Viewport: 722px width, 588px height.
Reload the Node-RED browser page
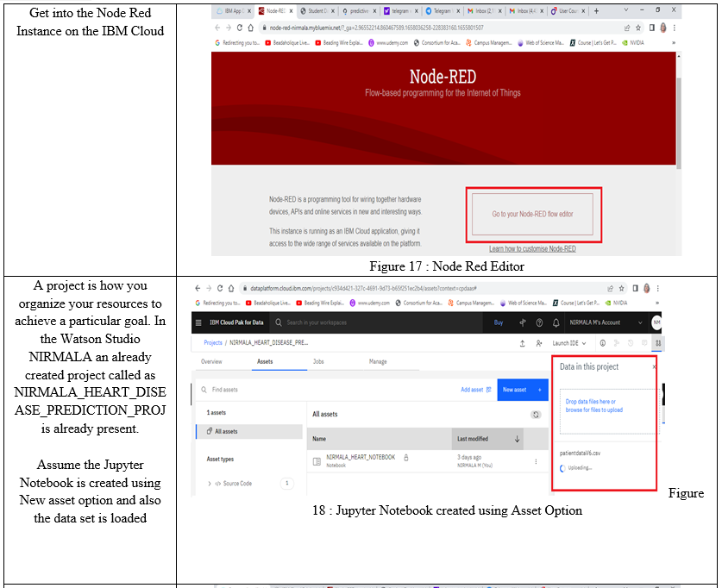tap(240, 28)
